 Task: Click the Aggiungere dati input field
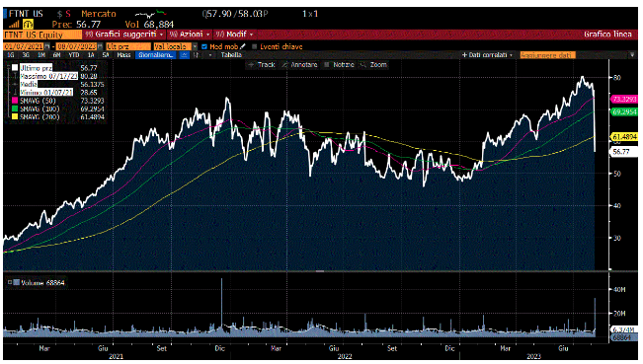547,55
